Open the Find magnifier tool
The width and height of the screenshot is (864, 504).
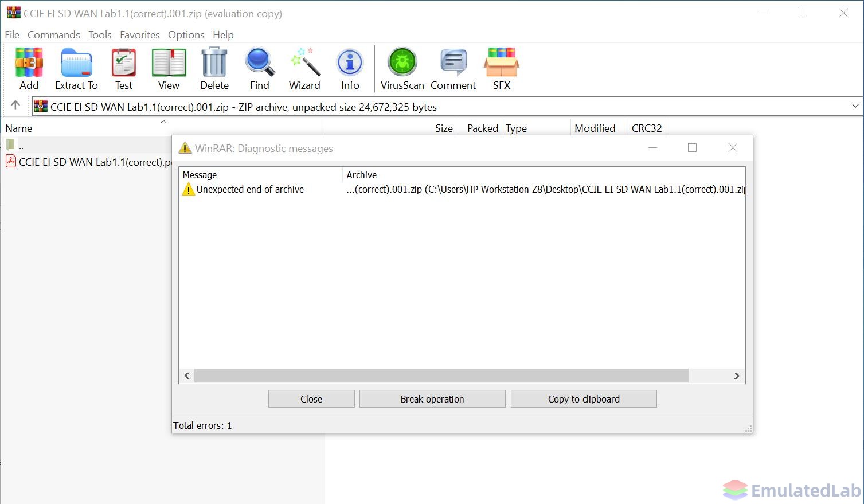tap(260, 62)
